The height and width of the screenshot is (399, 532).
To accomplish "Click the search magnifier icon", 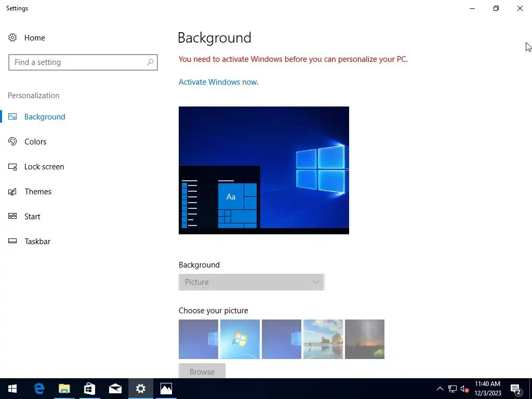I will 150,62.
